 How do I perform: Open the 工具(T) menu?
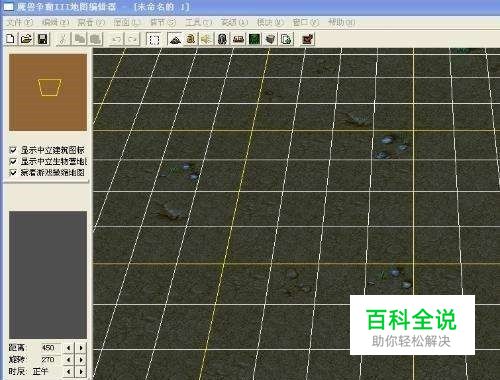(x=199, y=22)
